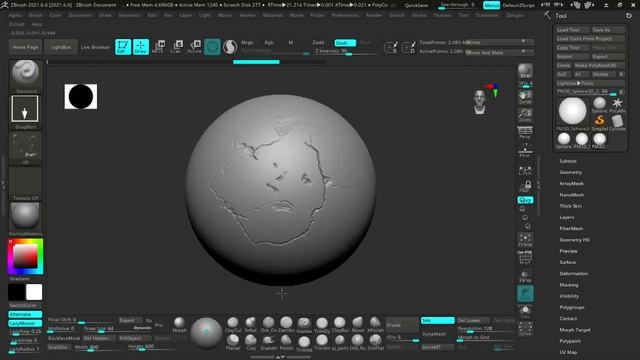Viewport: 640px width, 360px height.
Task: Open the Document menu
Action: coord(80,15)
